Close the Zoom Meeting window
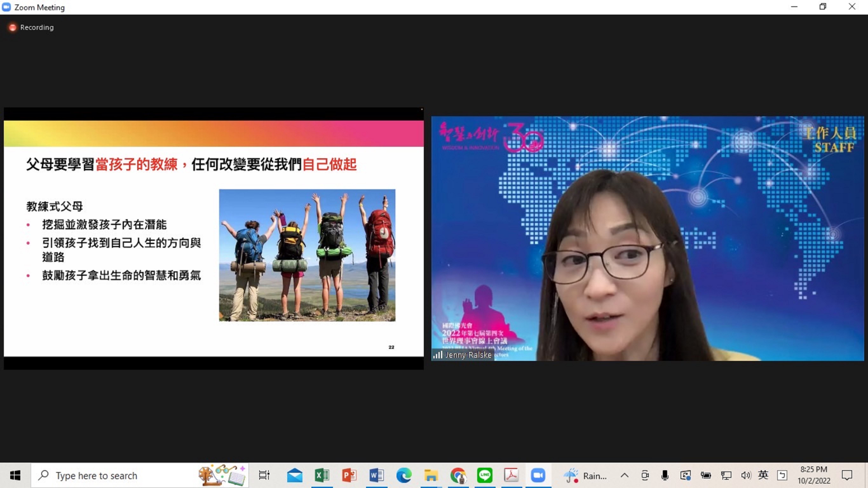This screenshot has height=488, width=868. [852, 7]
